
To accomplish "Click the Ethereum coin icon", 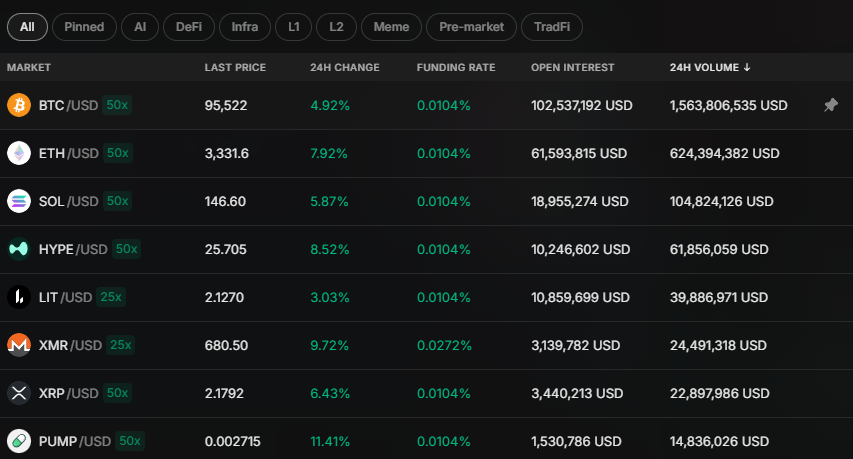I will pos(19,153).
